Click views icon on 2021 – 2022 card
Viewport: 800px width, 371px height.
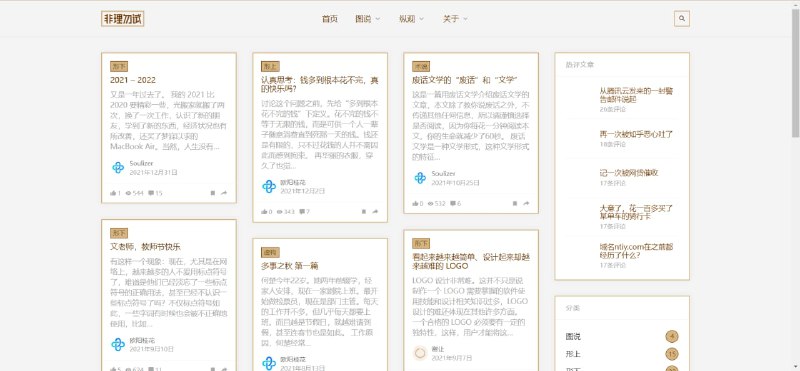tap(128, 193)
